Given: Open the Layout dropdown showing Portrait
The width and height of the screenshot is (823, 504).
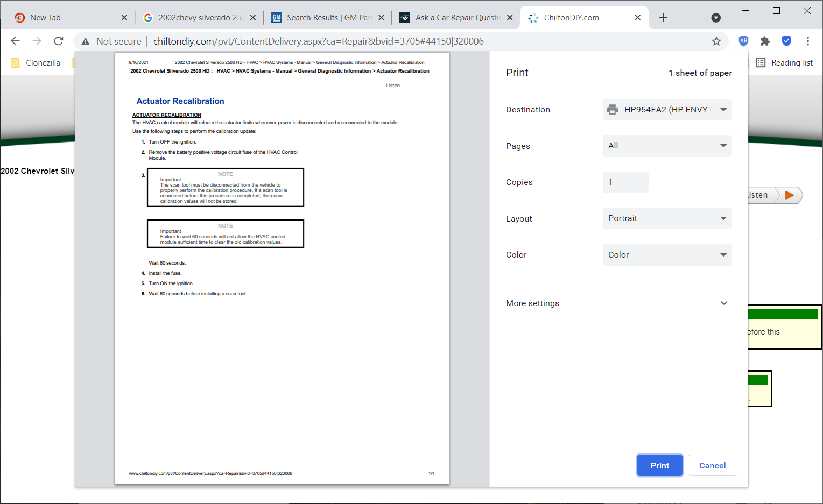Looking at the screenshot, I should (667, 218).
